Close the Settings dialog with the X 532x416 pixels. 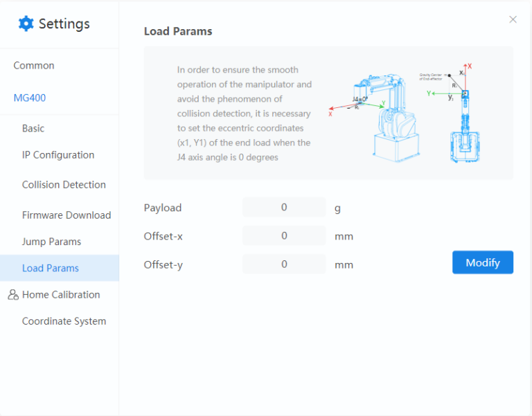[x=513, y=19]
